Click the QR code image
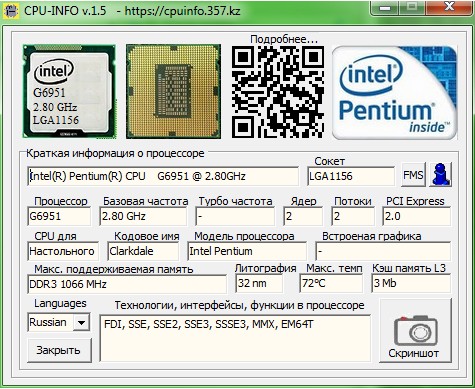 [278, 92]
